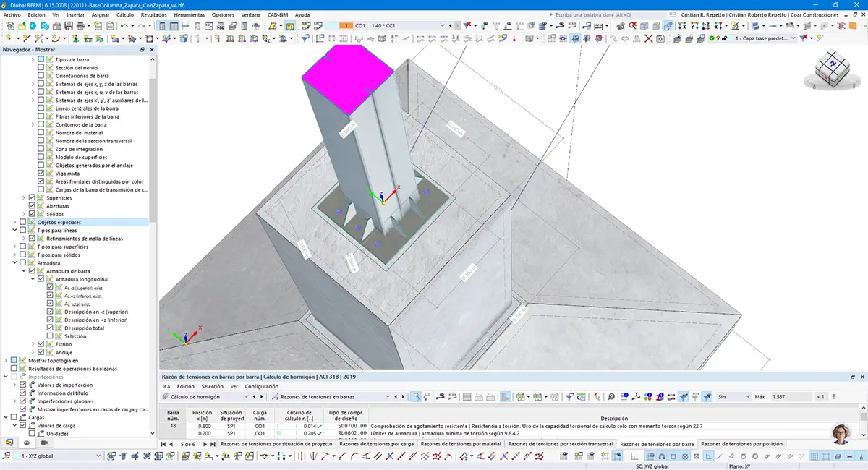This screenshot has height=470, width=868.
Task: Click the new model file icon
Action: coord(10,25)
